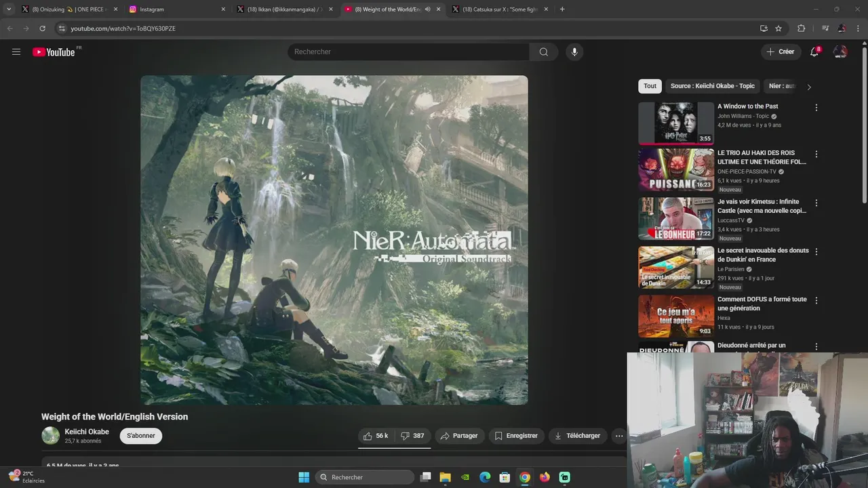Open Le secret inavouable des donuts title
The image size is (868, 488).
pyautogui.click(x=764, y=255)
